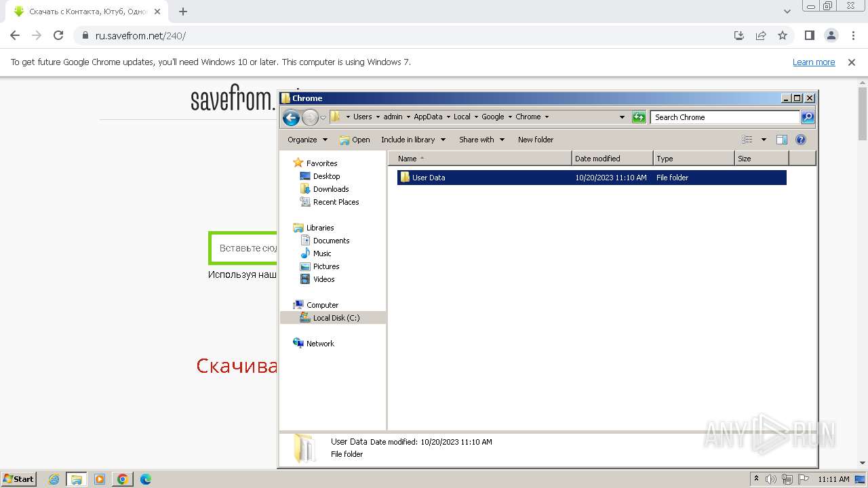Refresh the Explorer folder view
Viewport: 868px width, 488px height.
[639, 117]
